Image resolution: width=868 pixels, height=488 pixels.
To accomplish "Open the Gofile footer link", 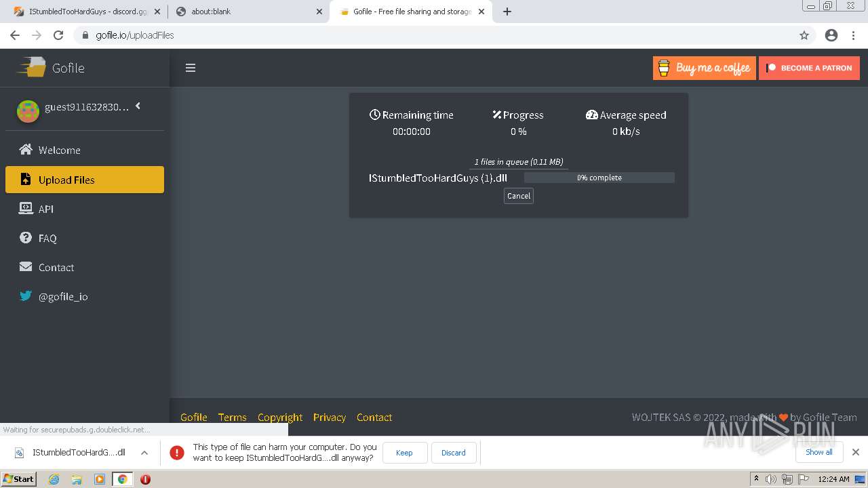I will (194, 418).
